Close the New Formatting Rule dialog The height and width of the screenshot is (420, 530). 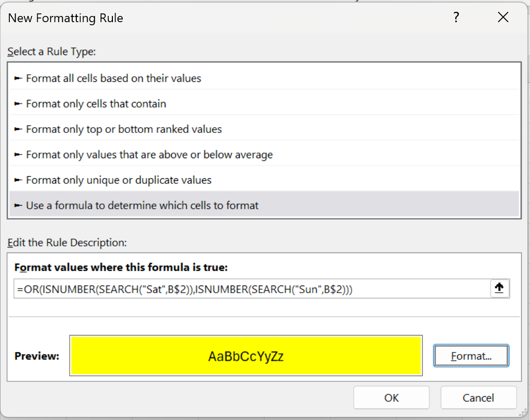click(x=503, y=17)
